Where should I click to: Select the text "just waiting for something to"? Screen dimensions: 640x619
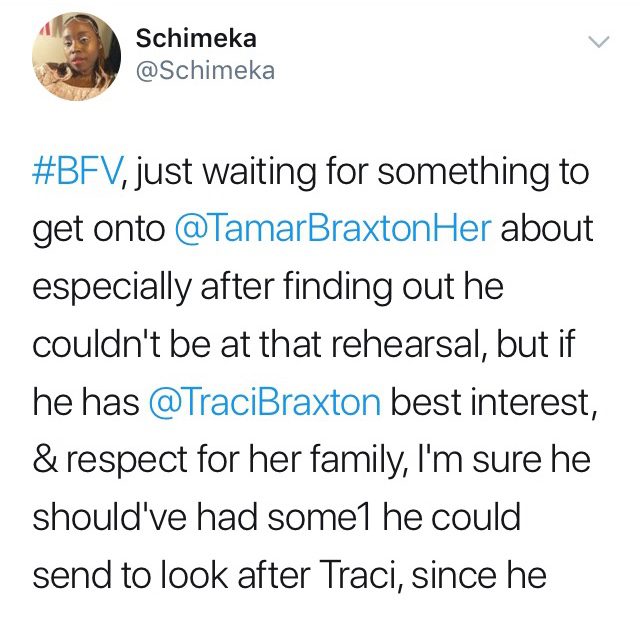[361, 172]
